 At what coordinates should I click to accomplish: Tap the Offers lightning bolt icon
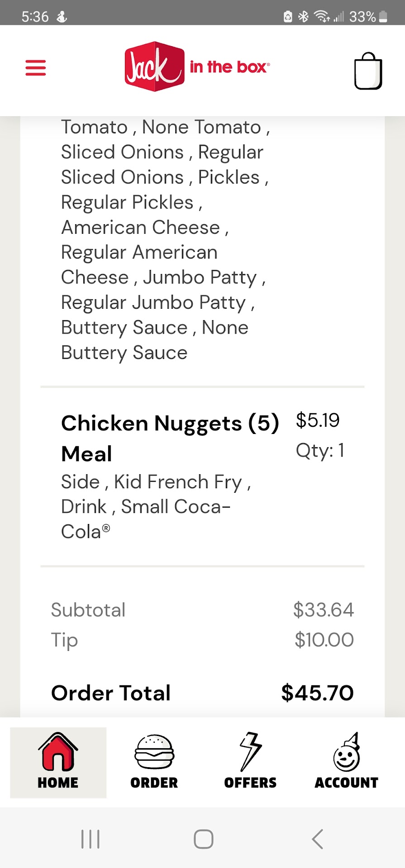(x=250, y=751)
